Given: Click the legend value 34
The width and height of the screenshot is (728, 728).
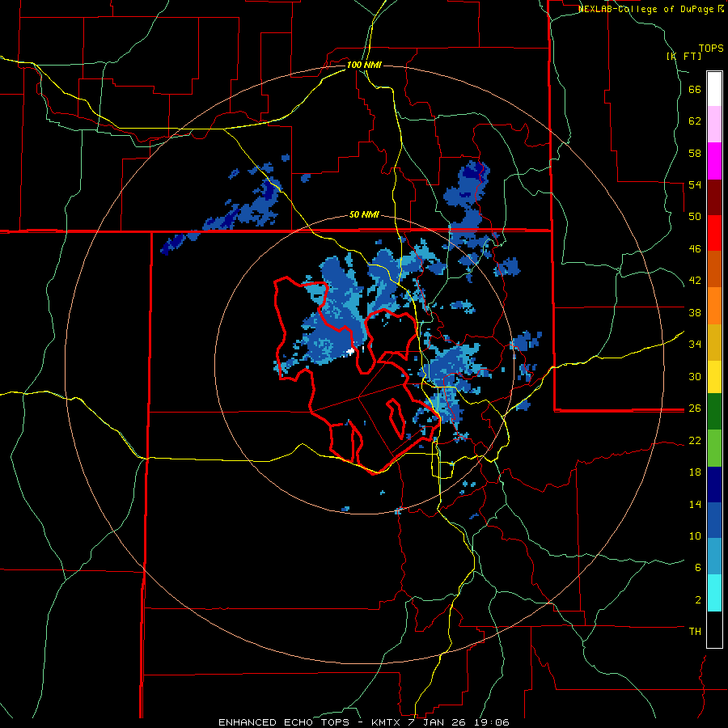Looking at the screenshot, I should [695, 345].
